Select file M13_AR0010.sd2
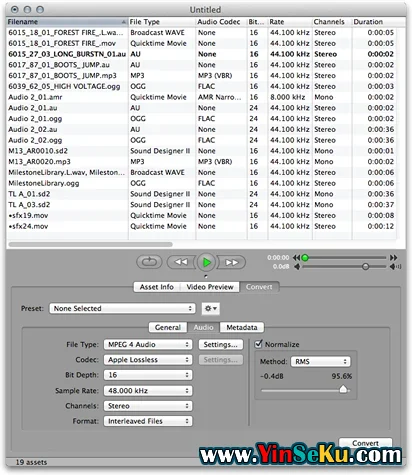 point(38,151)
